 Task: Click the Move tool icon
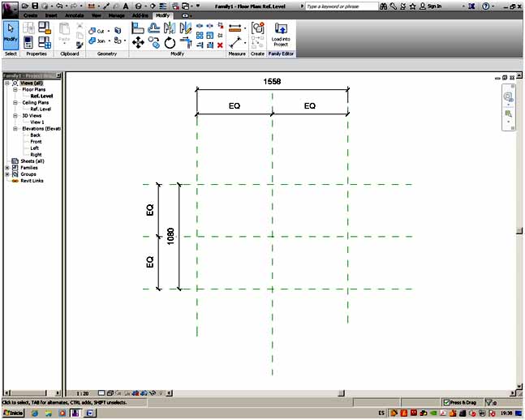(x=138, y=42)
